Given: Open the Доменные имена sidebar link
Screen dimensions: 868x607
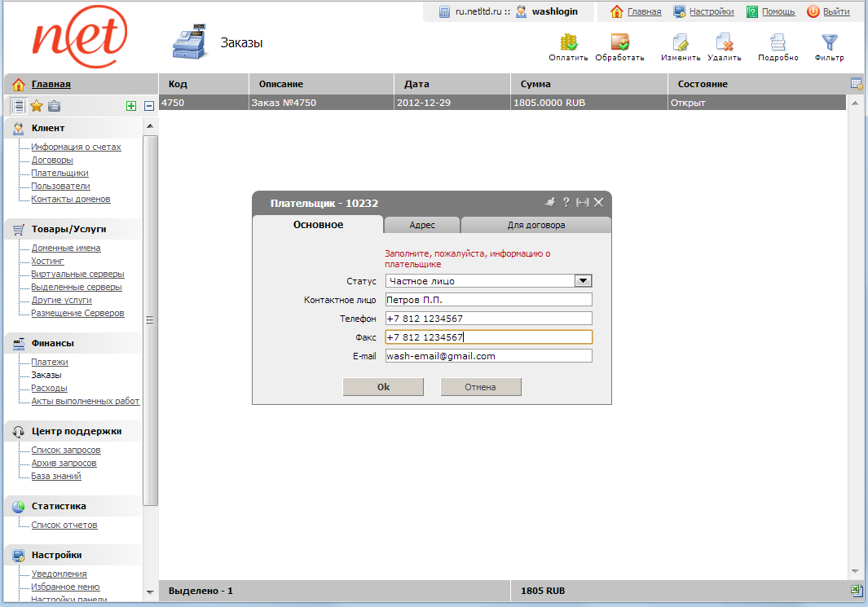Looking at the screenshot, I should coord(66,248).
